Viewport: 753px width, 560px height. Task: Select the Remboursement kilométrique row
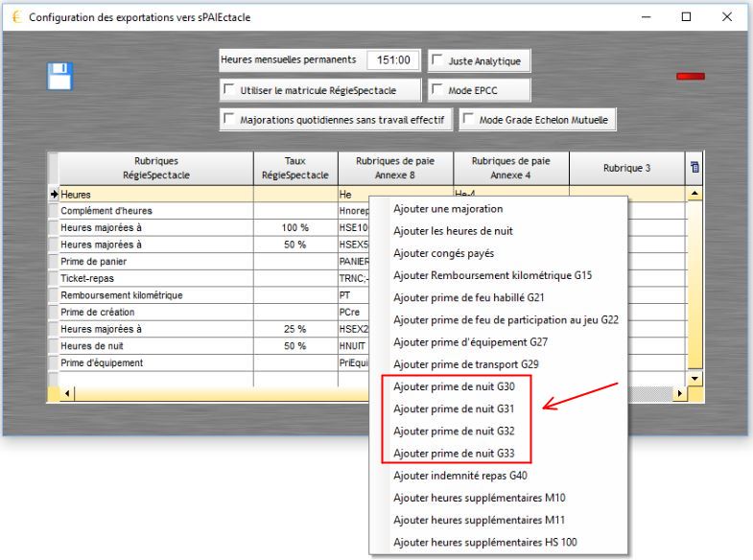point(156,295)
